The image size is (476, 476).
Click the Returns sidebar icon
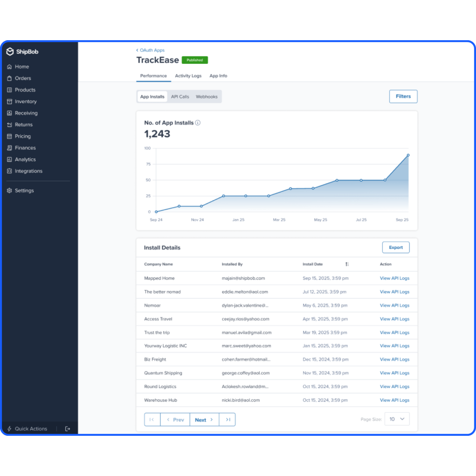pyautogui.click(x=10, y=125)
